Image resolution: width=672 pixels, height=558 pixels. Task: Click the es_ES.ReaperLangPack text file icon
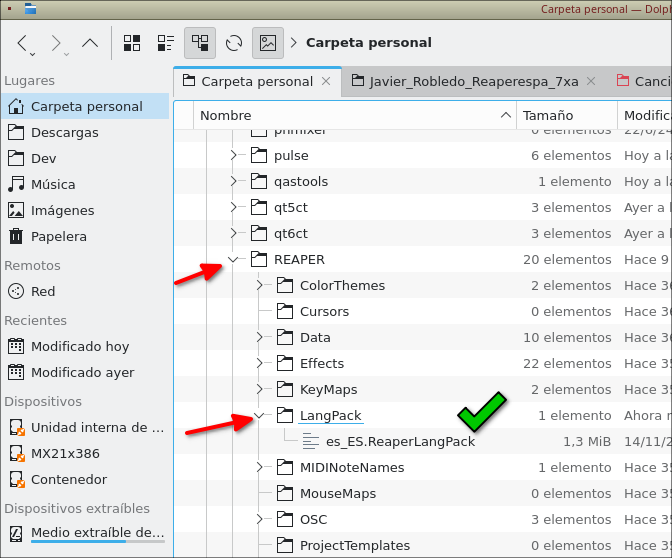point(311,441)
